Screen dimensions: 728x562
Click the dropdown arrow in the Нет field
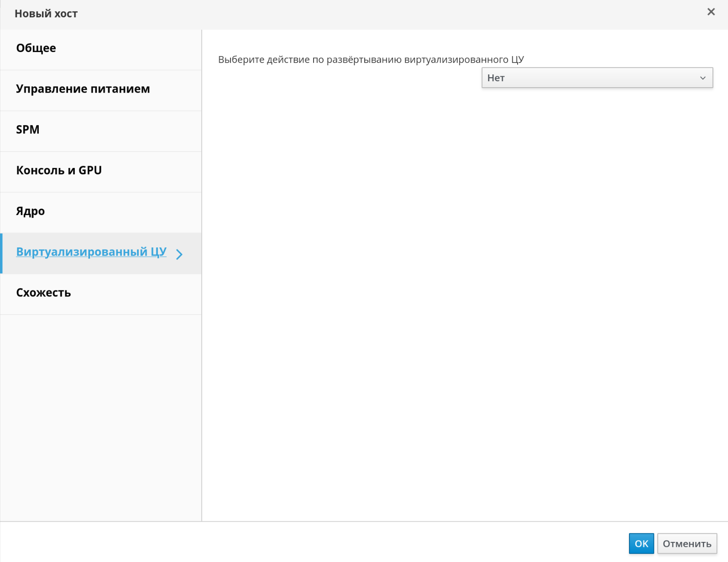702,78
